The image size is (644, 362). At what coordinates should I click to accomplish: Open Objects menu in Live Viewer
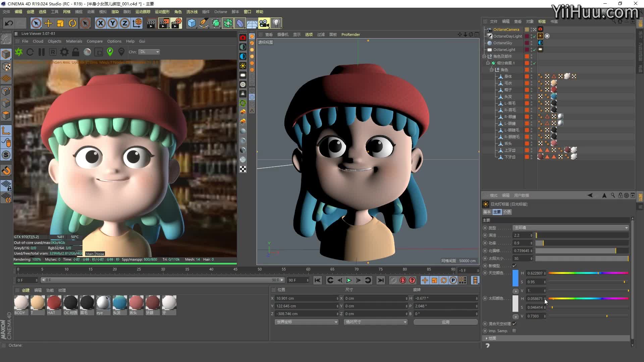coord(55,41)
